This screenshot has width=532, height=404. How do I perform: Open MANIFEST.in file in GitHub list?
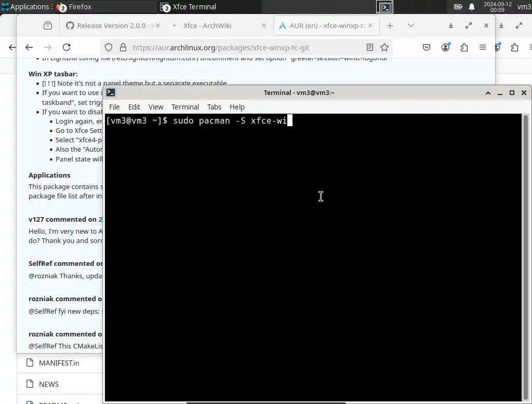pos(59,363)
